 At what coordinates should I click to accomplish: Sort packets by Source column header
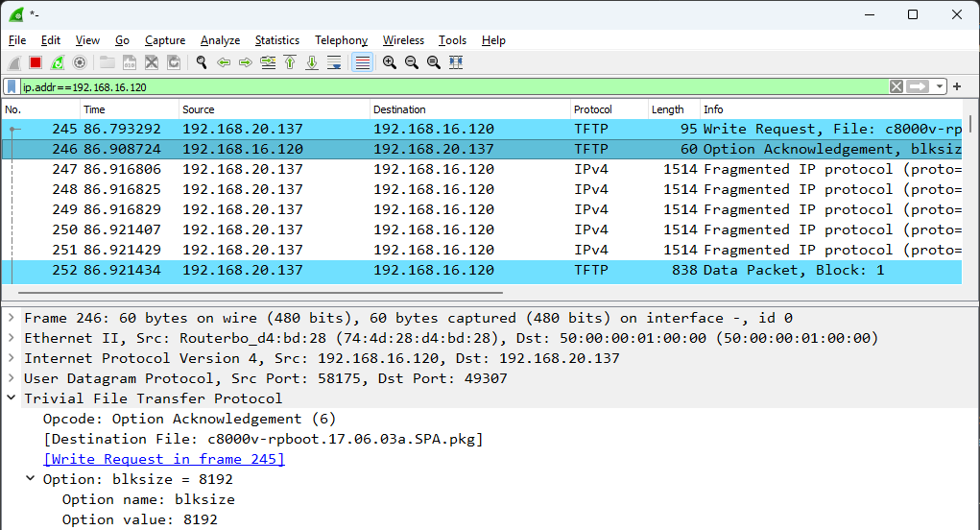click(x=275, y=109)
